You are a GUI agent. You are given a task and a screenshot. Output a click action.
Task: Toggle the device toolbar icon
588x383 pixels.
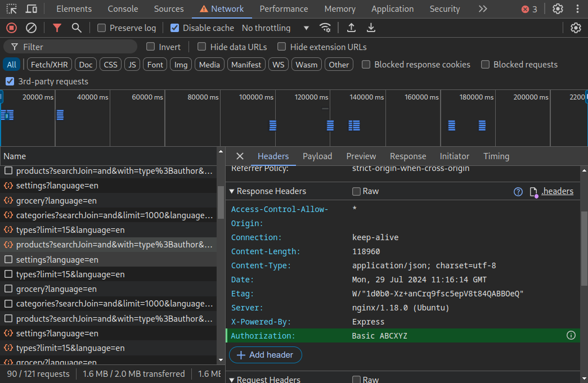pos(31,8)
